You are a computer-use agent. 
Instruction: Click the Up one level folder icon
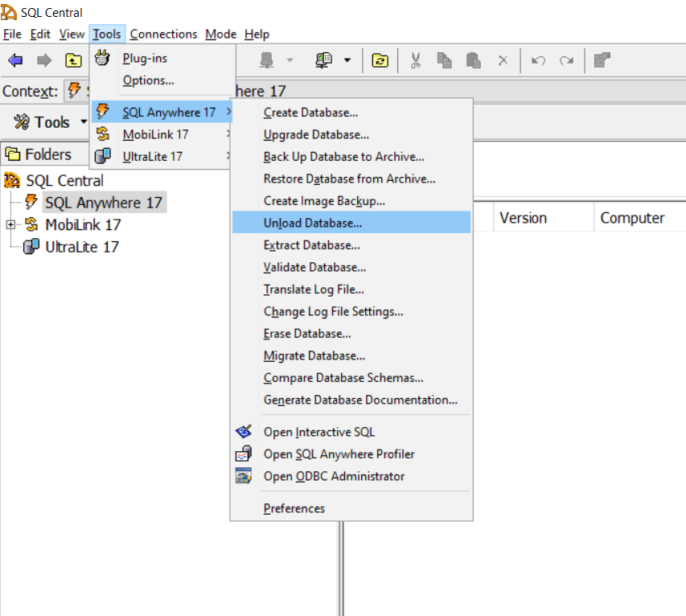coord(73,60)
